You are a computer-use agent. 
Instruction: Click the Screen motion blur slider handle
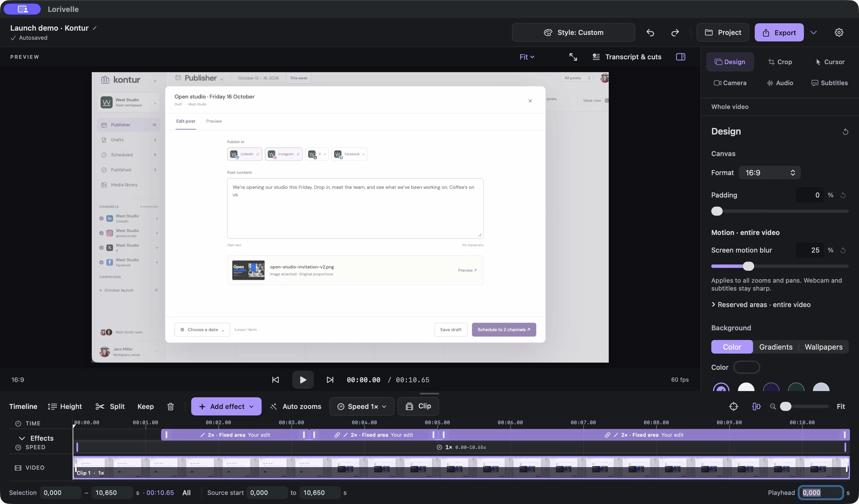pos(748,266)
